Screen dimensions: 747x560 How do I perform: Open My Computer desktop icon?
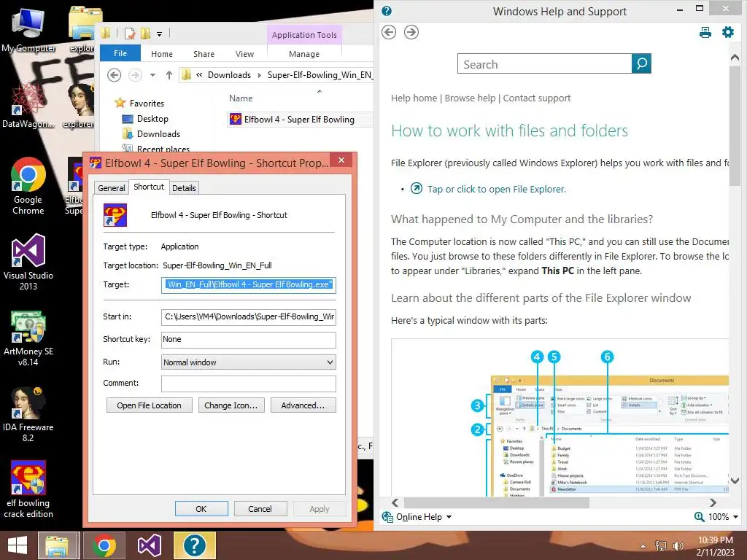pos(28,29)
